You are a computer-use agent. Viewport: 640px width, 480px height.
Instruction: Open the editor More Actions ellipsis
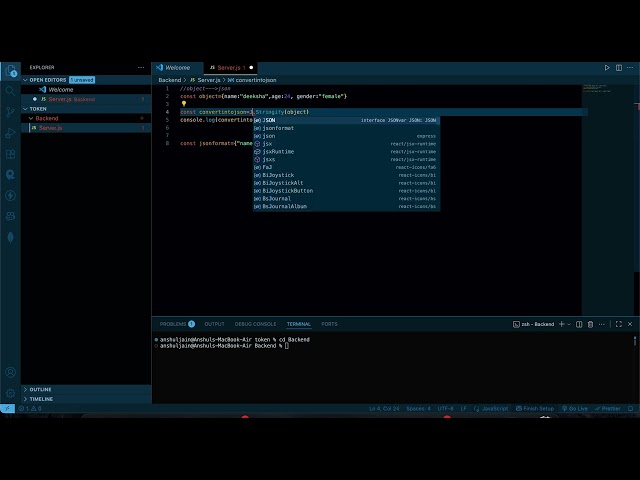[x=630, y=68]
